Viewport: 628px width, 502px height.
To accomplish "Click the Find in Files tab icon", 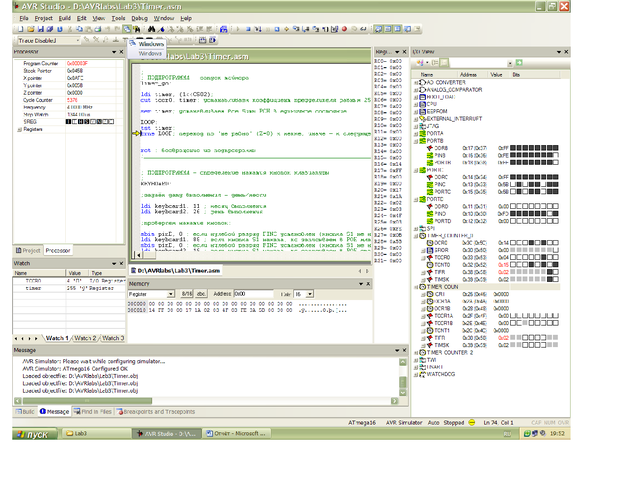I will tap(75, 411).
